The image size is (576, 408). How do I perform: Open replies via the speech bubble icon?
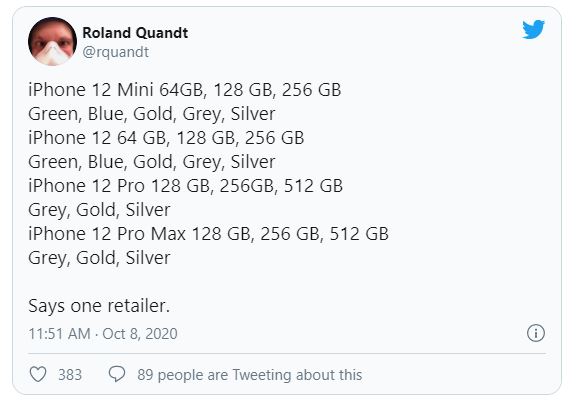coord(117,375)
